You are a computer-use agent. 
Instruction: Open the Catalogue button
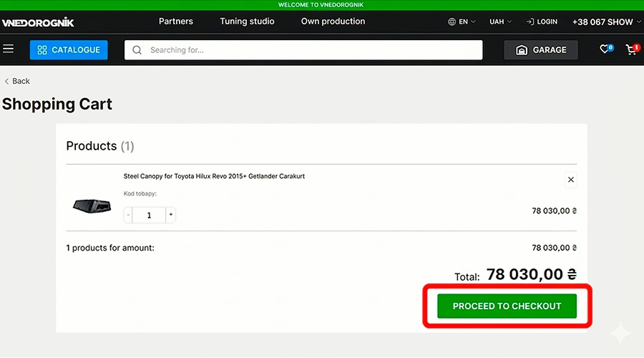tap(69, 50)
